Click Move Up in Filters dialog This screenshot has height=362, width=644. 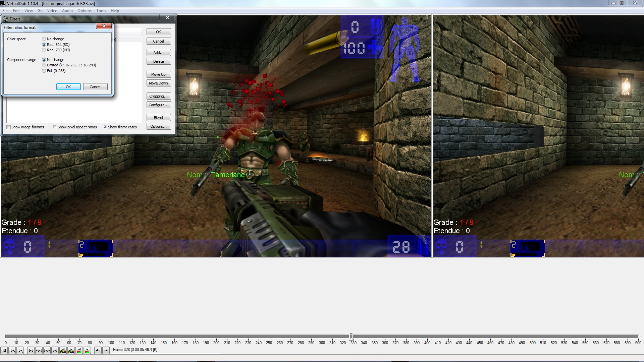coord(159,74)
